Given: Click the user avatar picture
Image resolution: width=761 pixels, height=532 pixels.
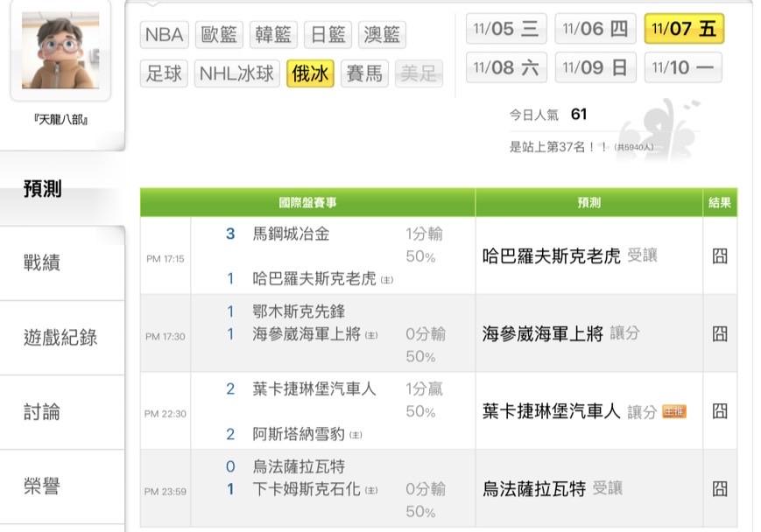Looking at the screenshot, I should [x=60, y=51].
